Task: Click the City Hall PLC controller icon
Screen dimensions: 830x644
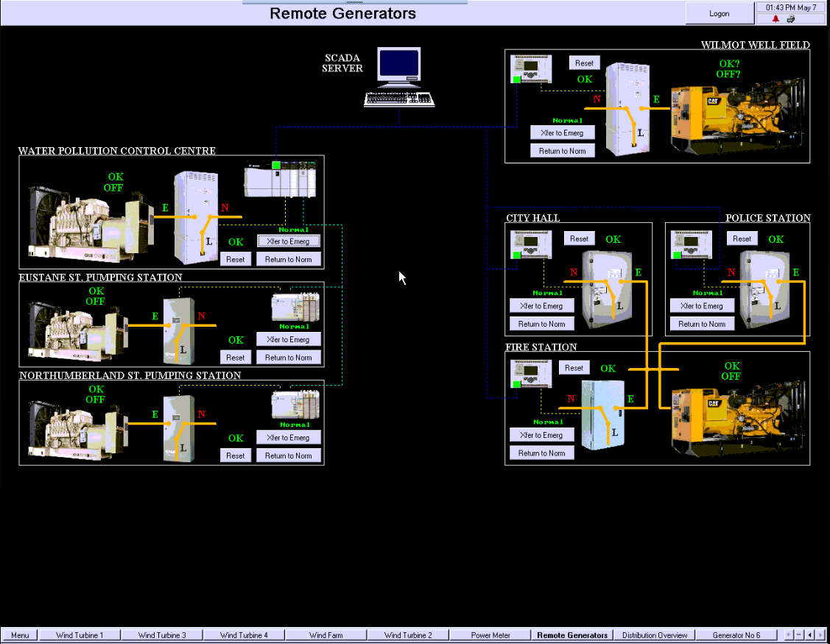Action: point(530,243)
